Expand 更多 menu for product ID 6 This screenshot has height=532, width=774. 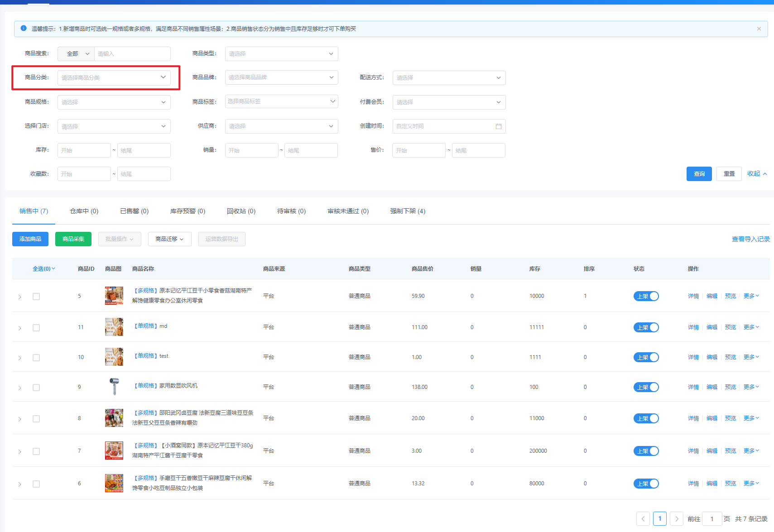point(751,484)
